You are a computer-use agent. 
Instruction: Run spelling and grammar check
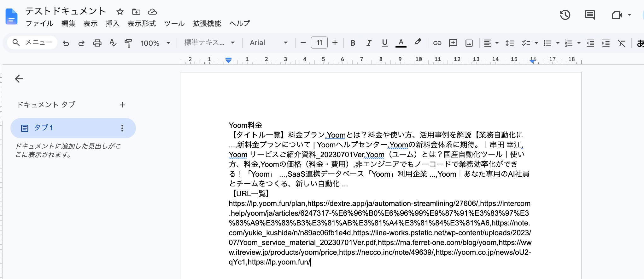113,43
